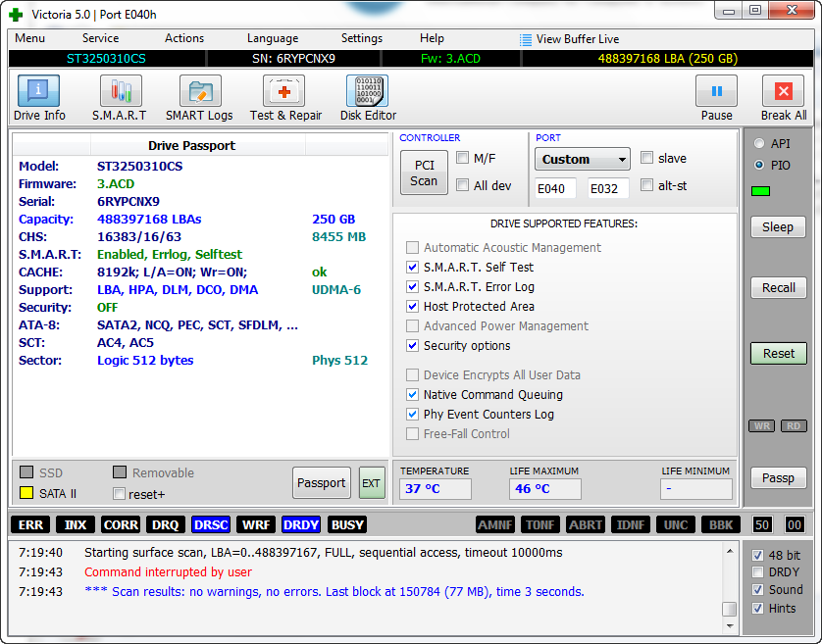The image size is (822, 644).
Task: Turn off the Hints checkbox
Action: point(757,609)
